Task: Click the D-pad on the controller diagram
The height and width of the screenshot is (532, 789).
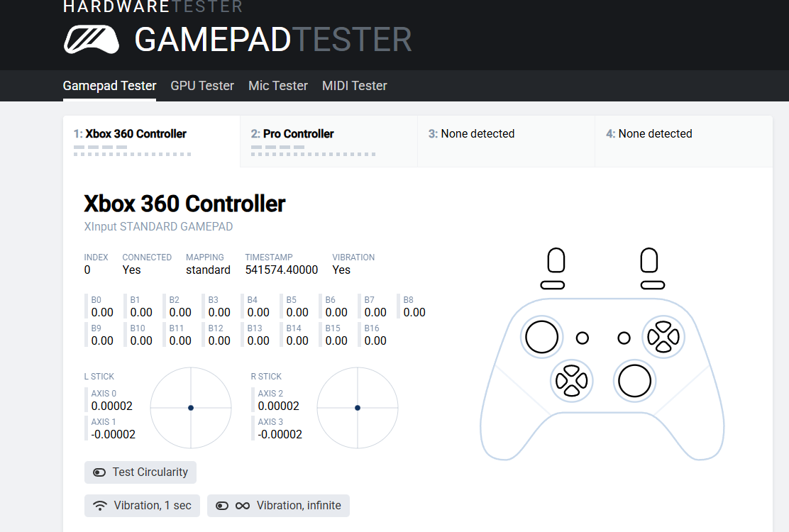Action: click(x=571, y=381)
